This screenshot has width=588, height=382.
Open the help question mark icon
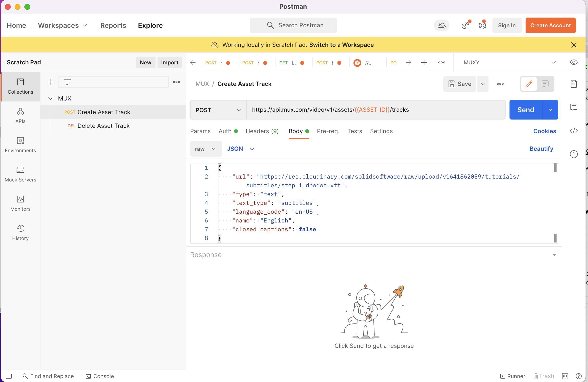coord(578,376)
